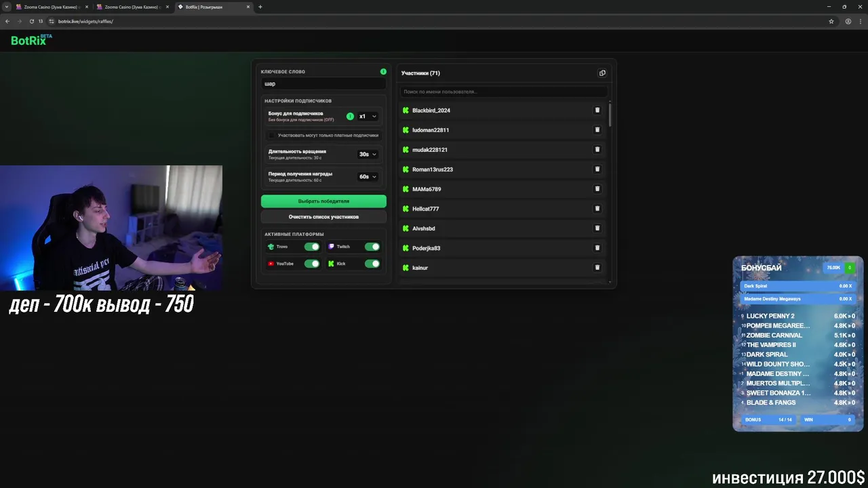
Task: Click the Kick icon beside Blackbird_2024
Action: click(x=406, y=110)
